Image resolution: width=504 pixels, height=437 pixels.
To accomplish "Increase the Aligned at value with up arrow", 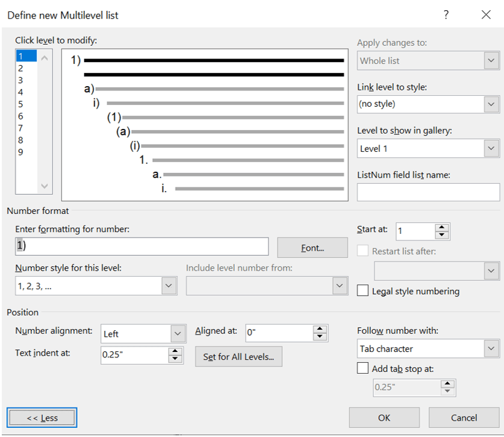I will (320, 329).
